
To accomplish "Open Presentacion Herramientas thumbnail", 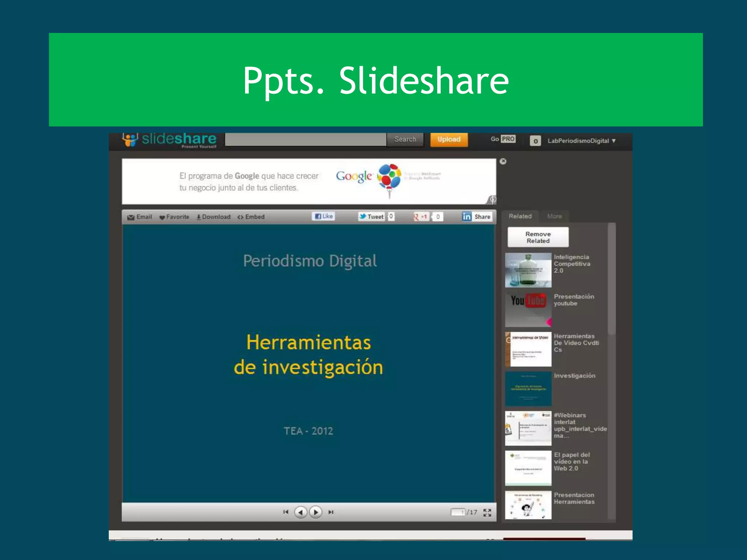I will (x=528, y=505).
